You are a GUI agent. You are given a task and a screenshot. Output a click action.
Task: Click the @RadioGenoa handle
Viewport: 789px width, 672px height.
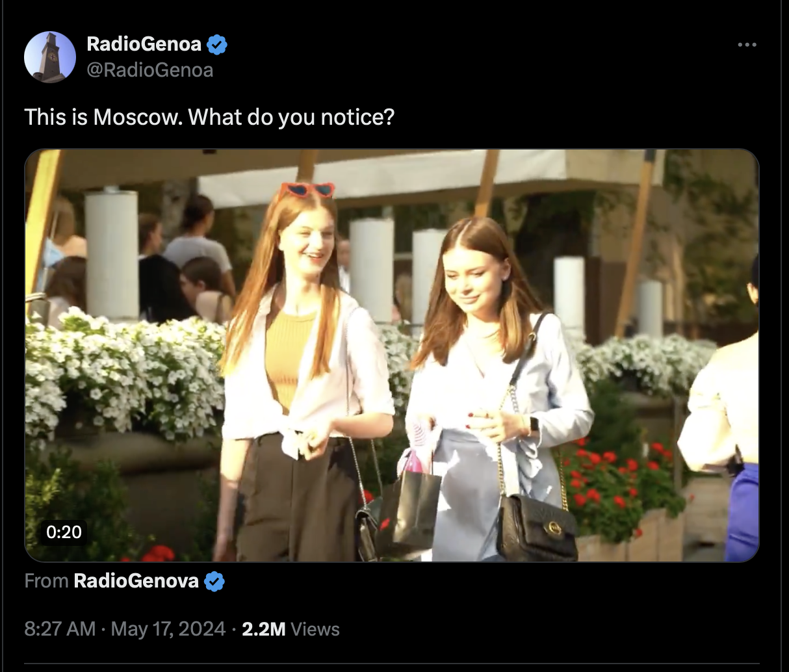point(150,70)
